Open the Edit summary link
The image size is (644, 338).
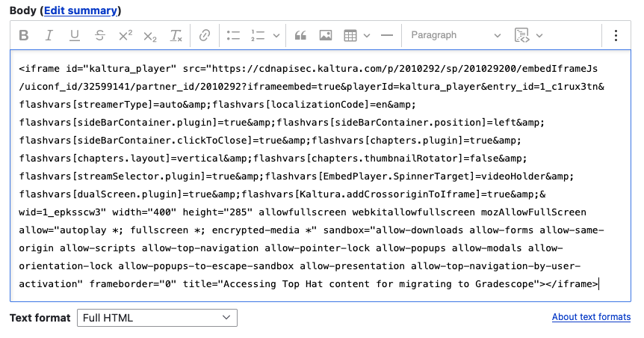point(81,10)
